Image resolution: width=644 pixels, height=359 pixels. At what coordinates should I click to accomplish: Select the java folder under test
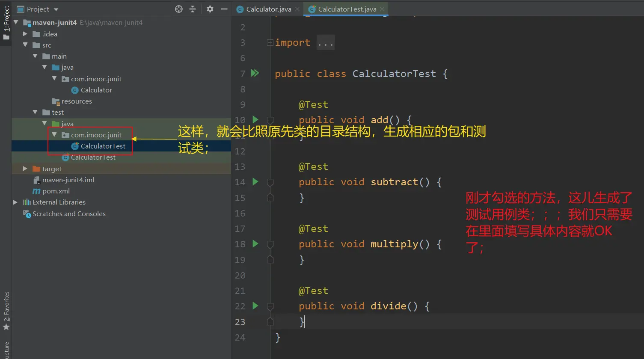pos(67,124)
